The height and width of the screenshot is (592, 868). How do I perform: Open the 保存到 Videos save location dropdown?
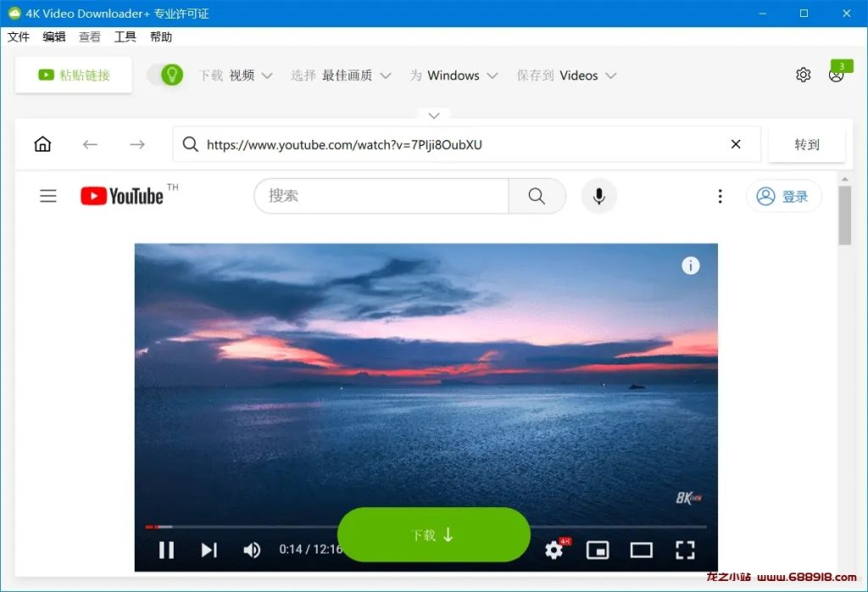pyautogui.click(x=566, y=75)
